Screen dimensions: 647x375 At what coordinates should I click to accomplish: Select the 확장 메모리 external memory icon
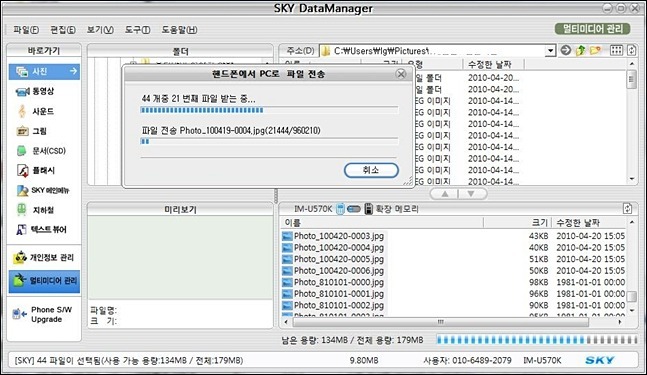[x=368, y=209]
